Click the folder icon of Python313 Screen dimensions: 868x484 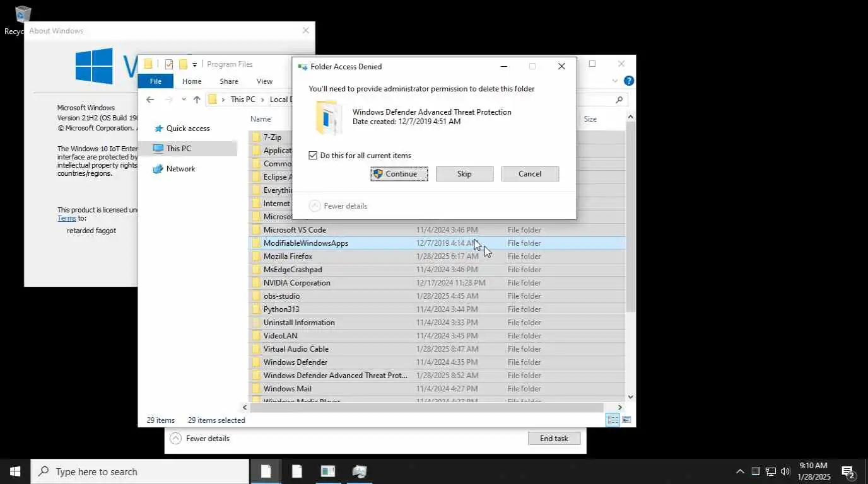256,309
